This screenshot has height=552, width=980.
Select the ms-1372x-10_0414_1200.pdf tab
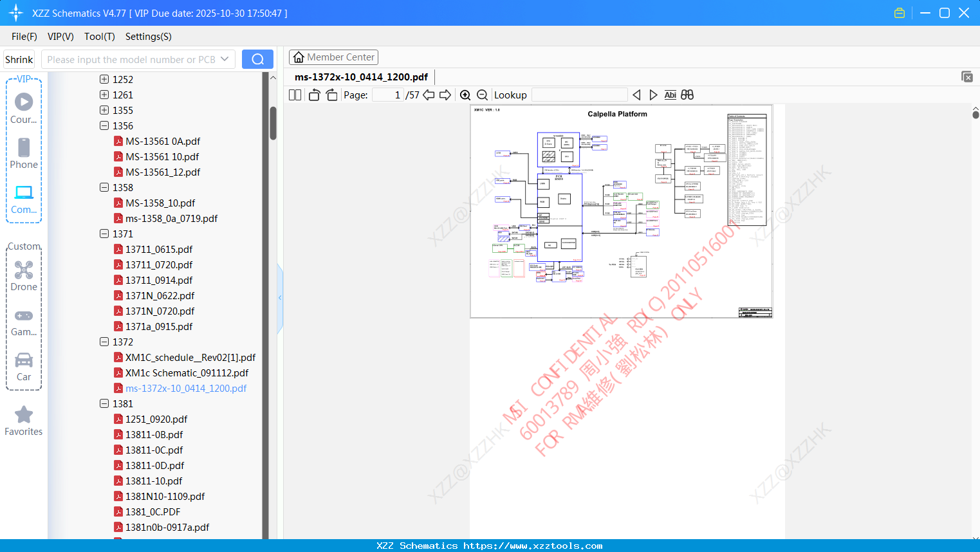pyautogui.click(x=361, y=77)
